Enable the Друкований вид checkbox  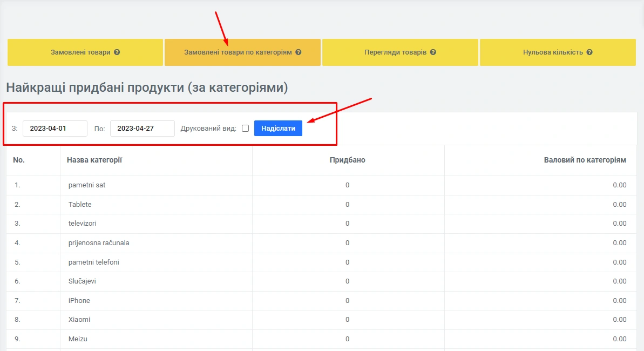(246, 129)
